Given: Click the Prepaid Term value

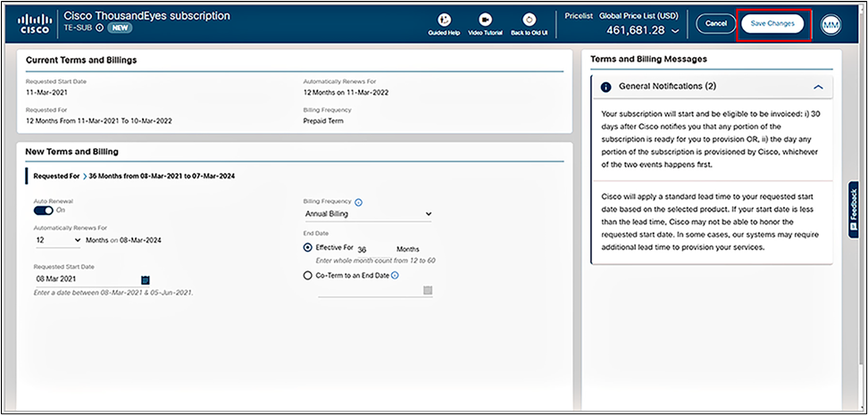Looking at the screenshot, I should tap(323, 120).
